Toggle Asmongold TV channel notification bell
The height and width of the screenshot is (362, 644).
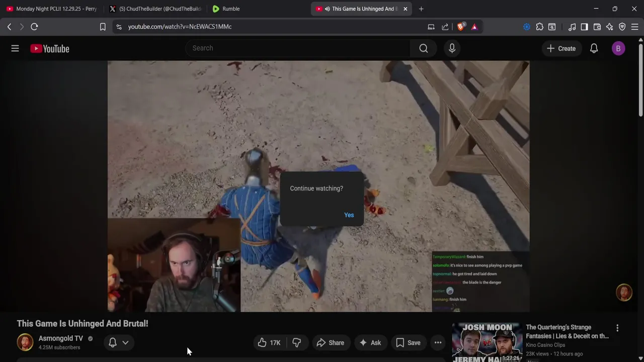click(x=113, y=342)
